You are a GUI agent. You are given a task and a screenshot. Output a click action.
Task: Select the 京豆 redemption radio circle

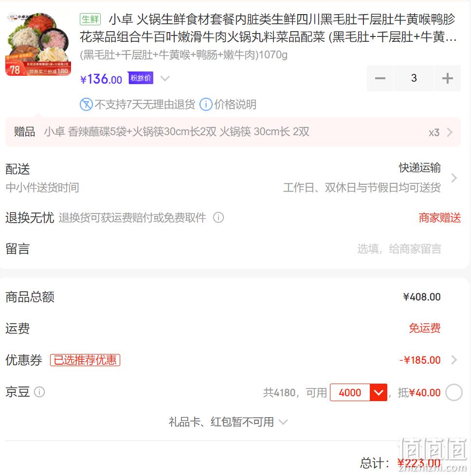tap(453, 392)
